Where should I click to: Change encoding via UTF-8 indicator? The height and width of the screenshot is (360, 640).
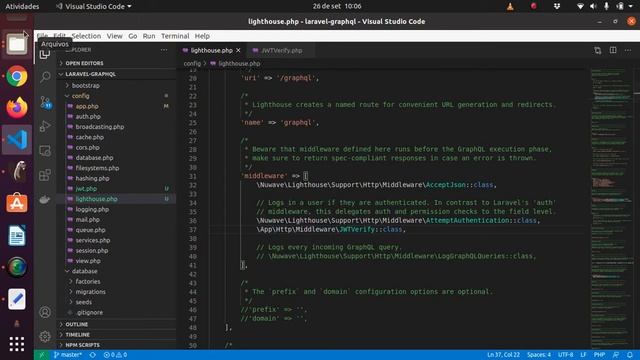[x=566, y=355]
